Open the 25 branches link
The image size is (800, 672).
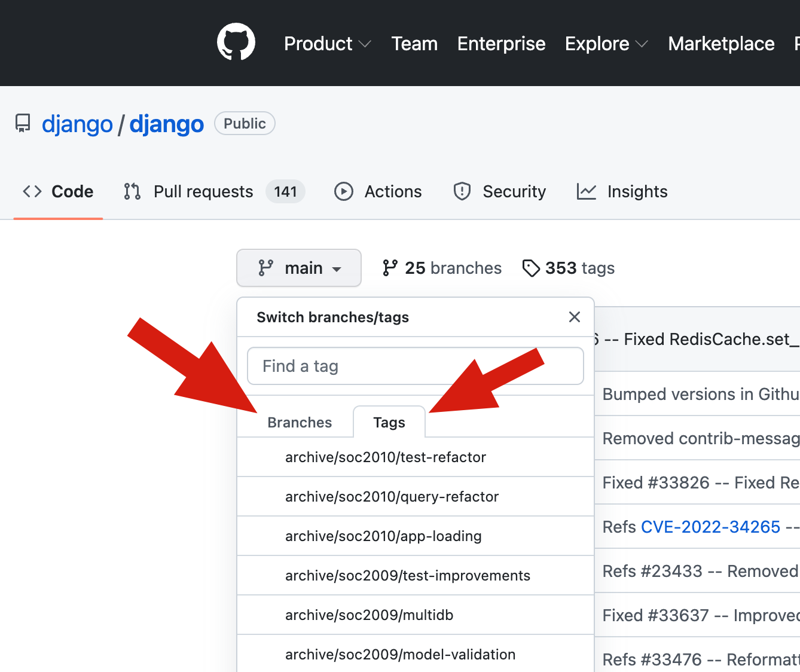coord(442,268)
